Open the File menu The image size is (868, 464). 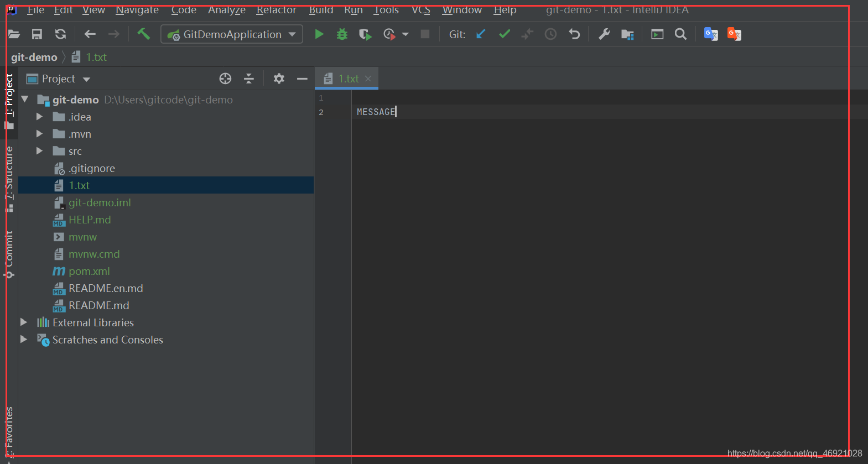coord(35,10)
